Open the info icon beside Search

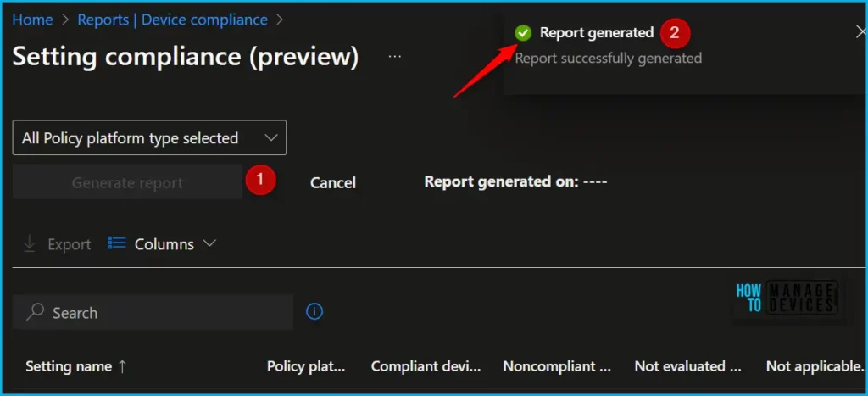pyautogui.click(x=314, y=312)
